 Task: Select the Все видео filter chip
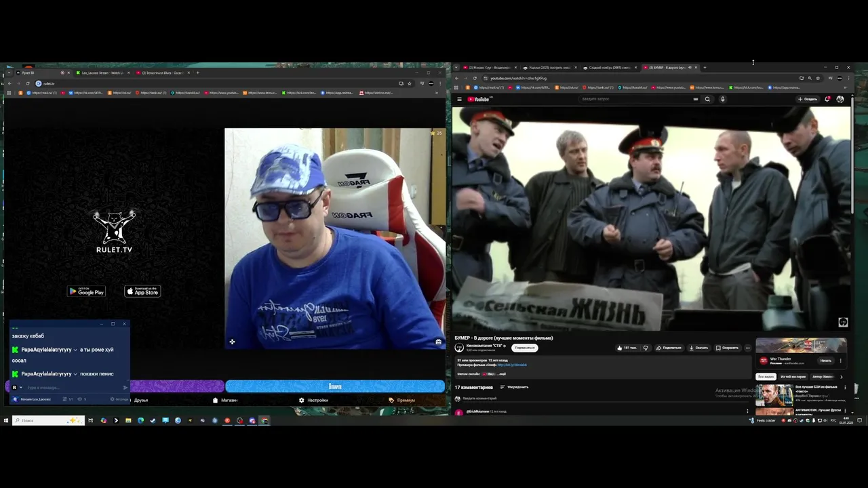pyautogui.click(x=766, y=376)
